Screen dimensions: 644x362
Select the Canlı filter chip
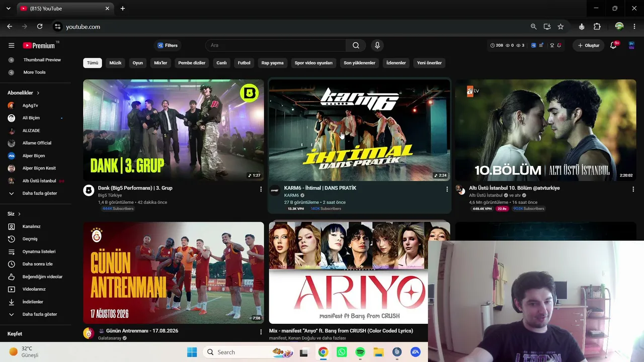(221, 63)
